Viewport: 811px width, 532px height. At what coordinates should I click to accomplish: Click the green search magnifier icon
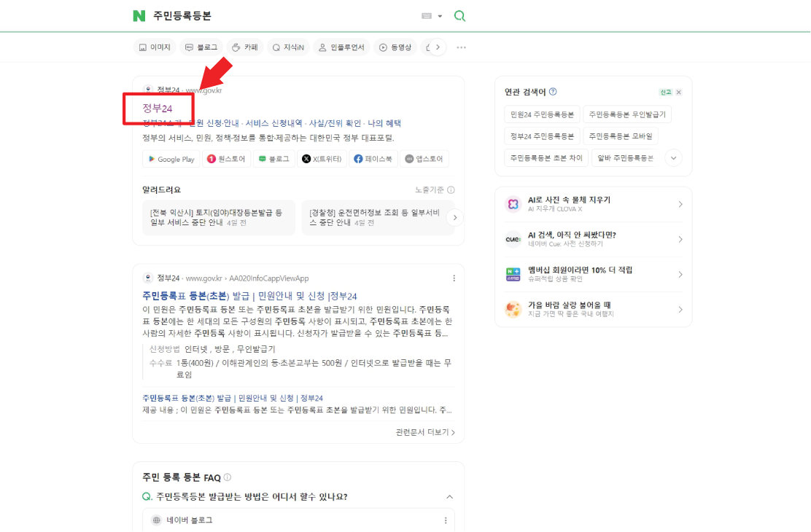coord(459,16)
